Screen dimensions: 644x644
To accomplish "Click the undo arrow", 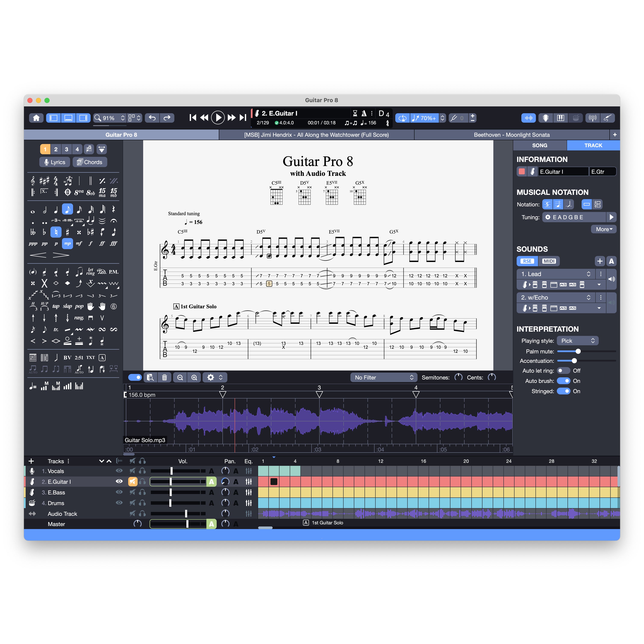I will [152, 118].
